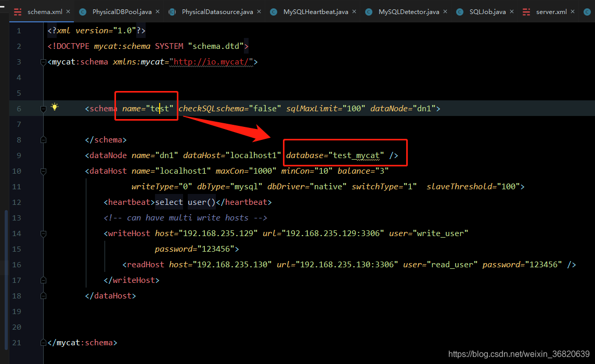595x364 pixels.
Task: Click the 'can have multi write hosts' comment
Action: click(185, 218)
